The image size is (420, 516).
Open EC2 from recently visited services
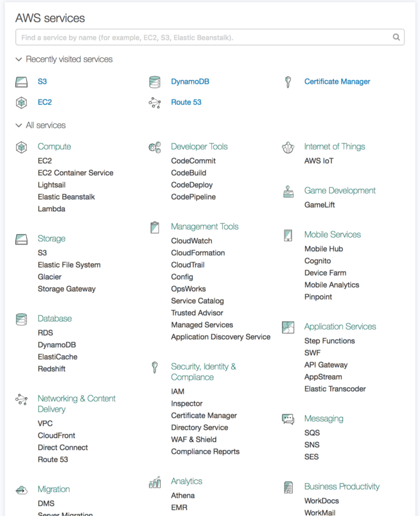click(x=45, y=102)
